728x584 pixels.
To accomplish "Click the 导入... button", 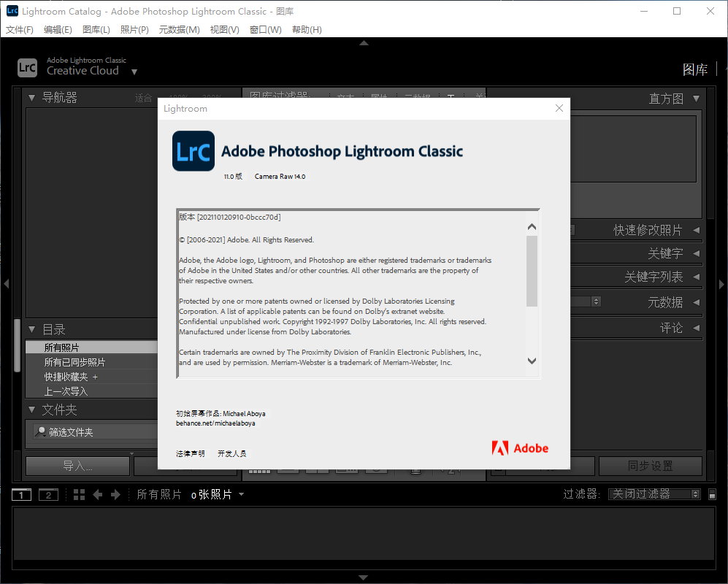I will 77,466.
